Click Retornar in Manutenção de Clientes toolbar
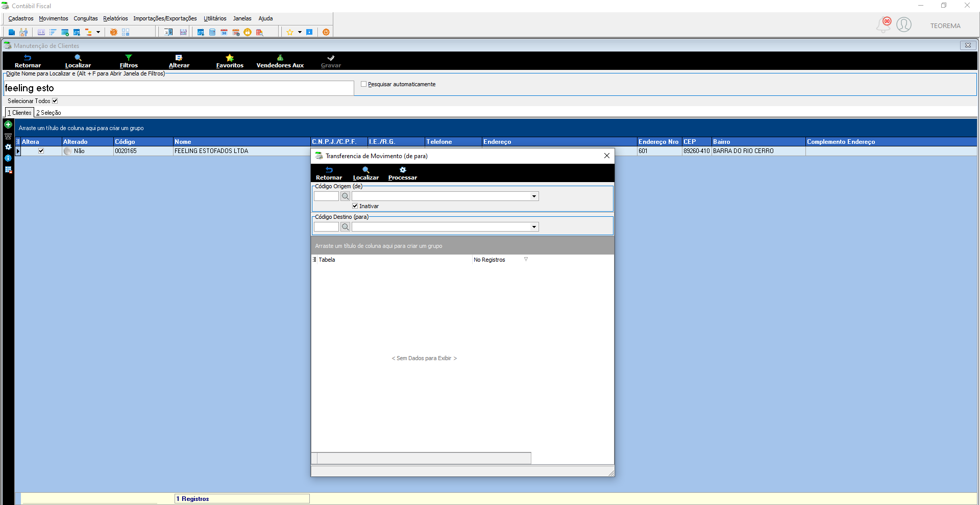 click(28, 61)
